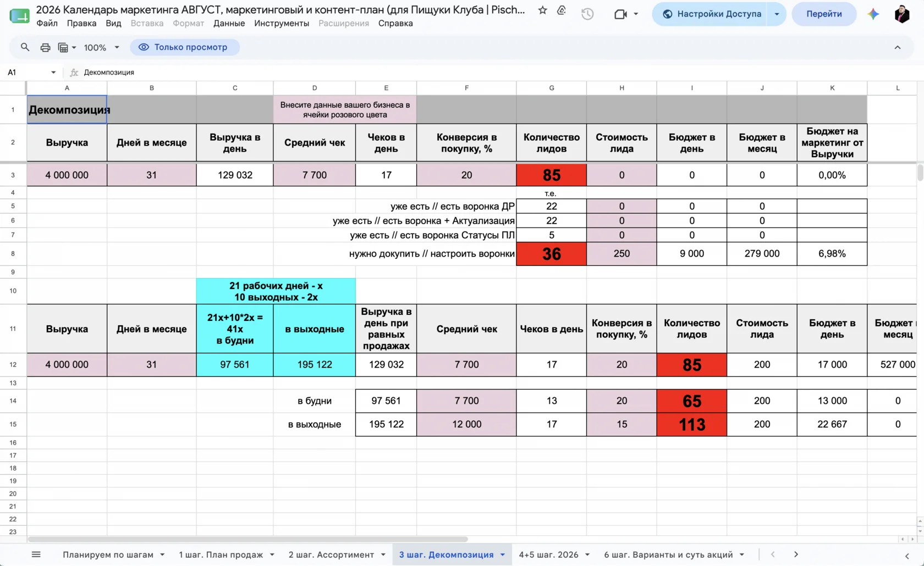Expand the access settings dropdown arrow
Image resolution: width=924 pixels, height=566 pixels.
tap(777, 14)
